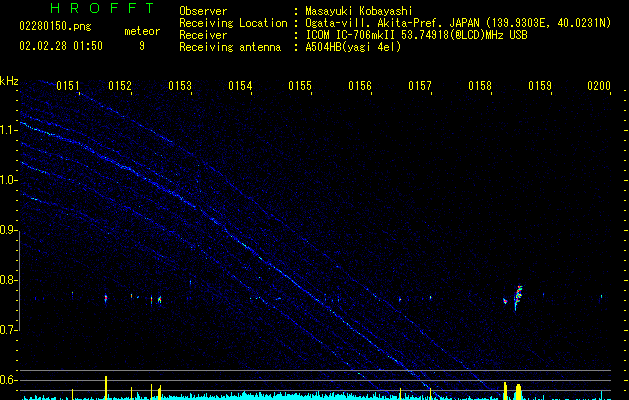Click the 1.1 kHz frequency label
The height and width of the screenshot is (400, 629).
point(9,130)
